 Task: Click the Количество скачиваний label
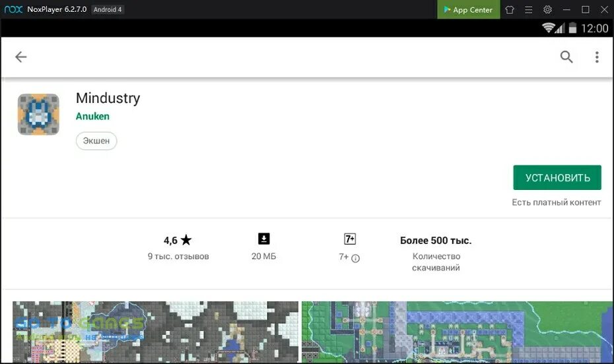tap(436, 262)
